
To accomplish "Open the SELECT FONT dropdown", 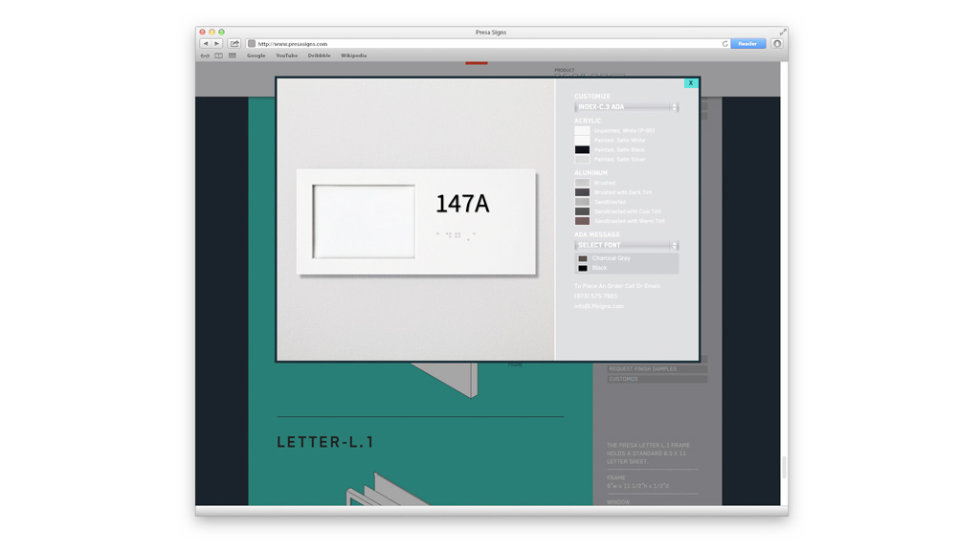I will click(622, 244).
